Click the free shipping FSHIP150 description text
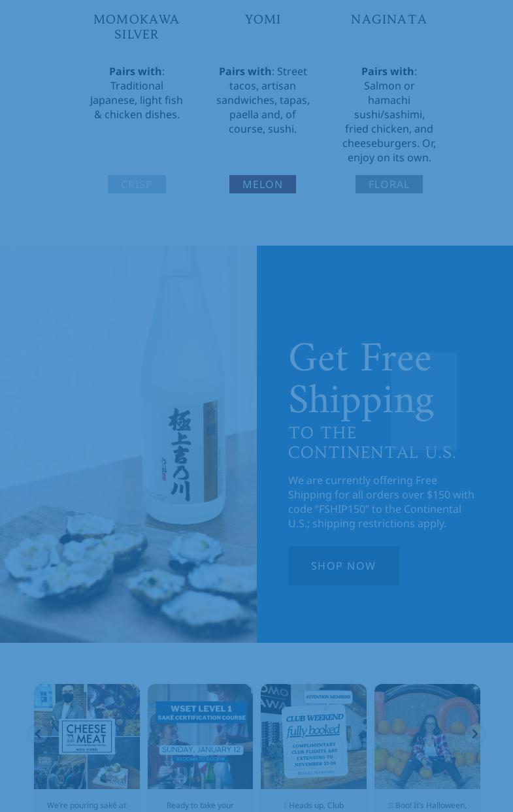Viewport: 513px width, 812px height. (381, 502)
